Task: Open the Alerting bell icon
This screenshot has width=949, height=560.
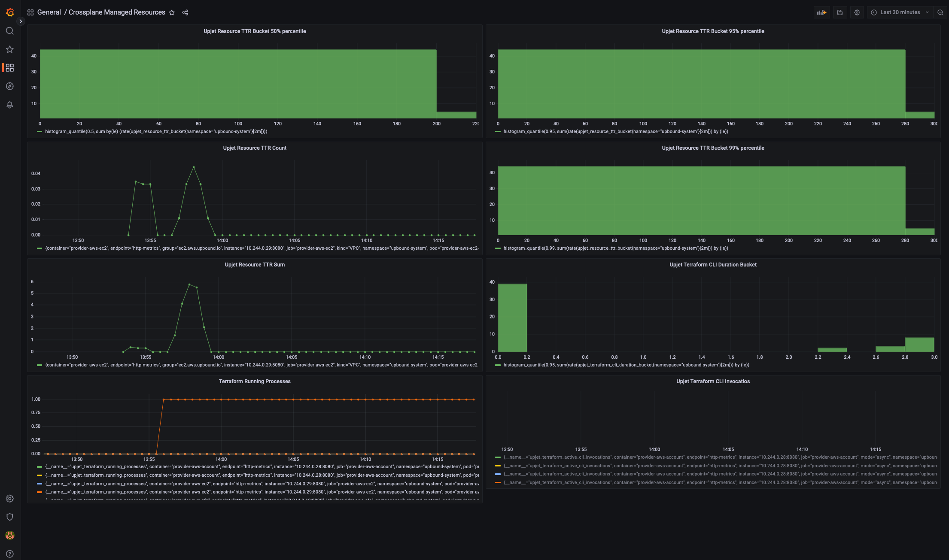Action: coord(10,105)
